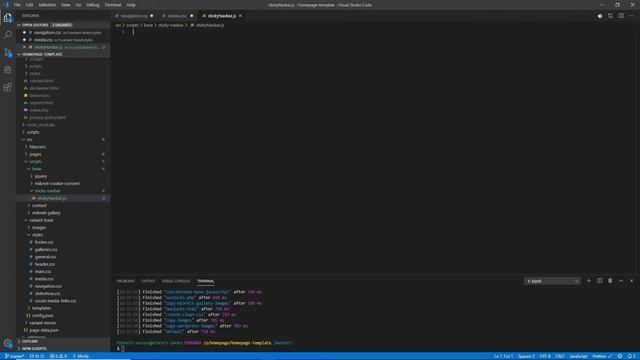Open the bash terminal selector dropdown
The width and height of the screenshot is (640, 360).
pos(552,281)
